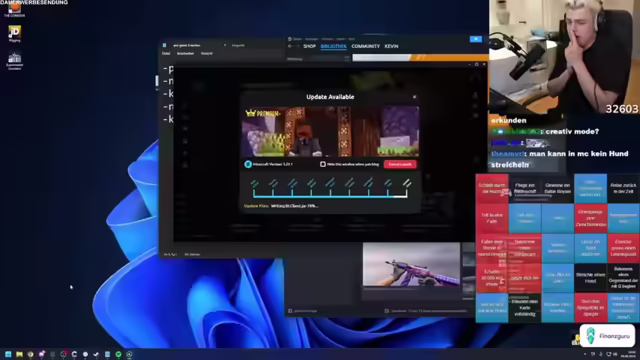Image resolution: width=640 pixels, height=360 pixels.
Task: Click bingo tile 'Erkunde eine Karte vollständig'
Action: click(525, 308)
